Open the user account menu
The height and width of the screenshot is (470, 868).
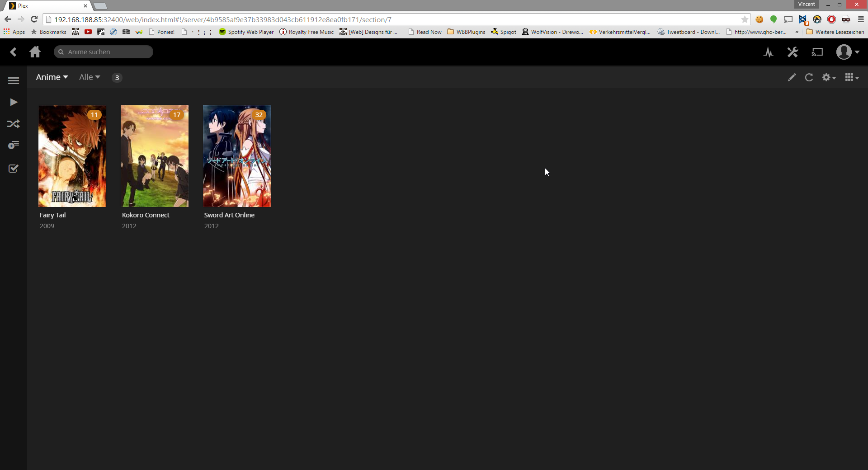847,52
